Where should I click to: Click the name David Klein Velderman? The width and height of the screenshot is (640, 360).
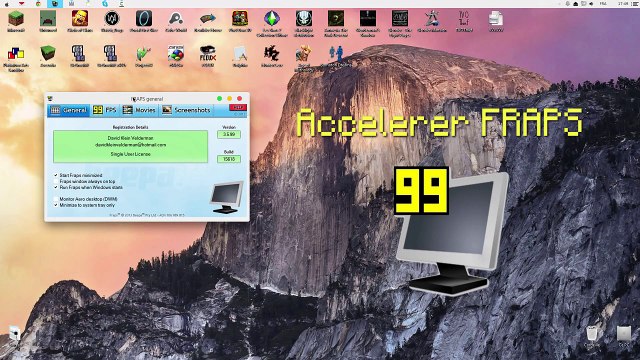click(x=131, y=138)
